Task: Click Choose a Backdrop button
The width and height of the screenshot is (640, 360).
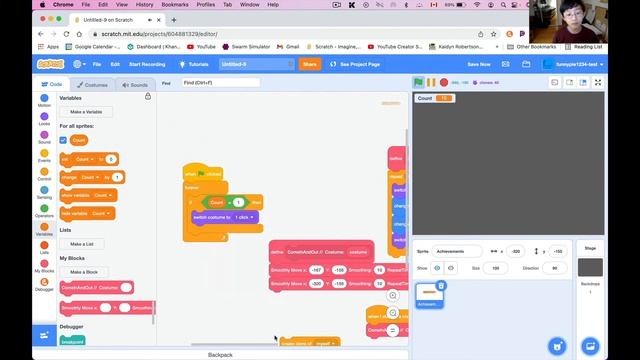Action: pyautogui.click(x=590, y=347)
